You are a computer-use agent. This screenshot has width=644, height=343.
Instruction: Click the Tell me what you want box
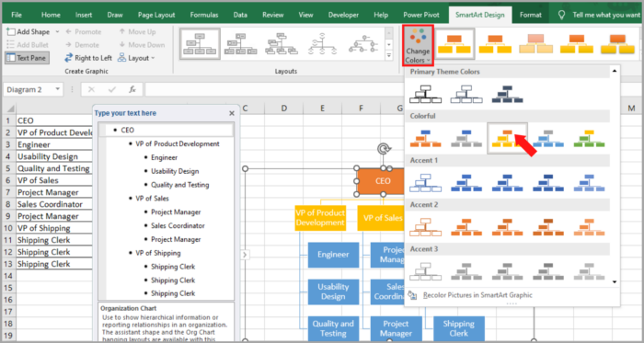point(600,15)
